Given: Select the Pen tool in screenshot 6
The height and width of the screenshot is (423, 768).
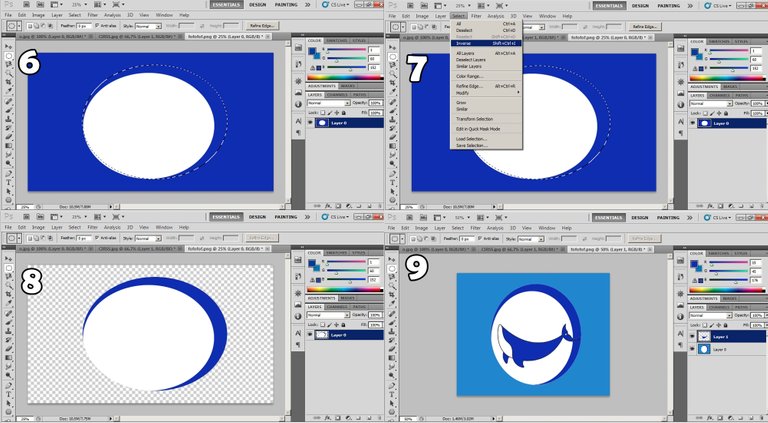Looking at the screenshot, I should pos(9,174).
